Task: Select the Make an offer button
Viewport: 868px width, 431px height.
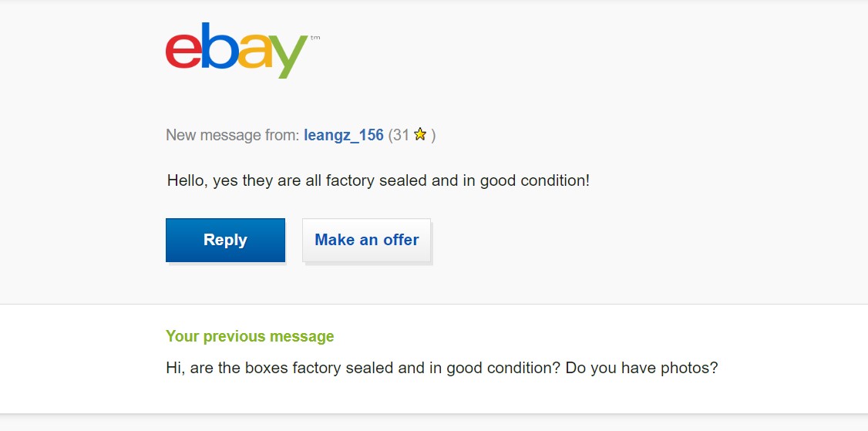Action: coord(366,240)
